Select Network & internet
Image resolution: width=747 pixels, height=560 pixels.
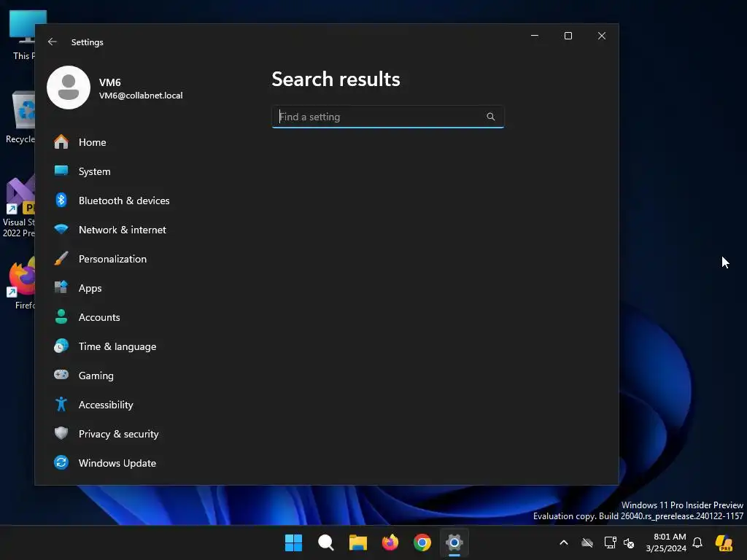[122, 230]
